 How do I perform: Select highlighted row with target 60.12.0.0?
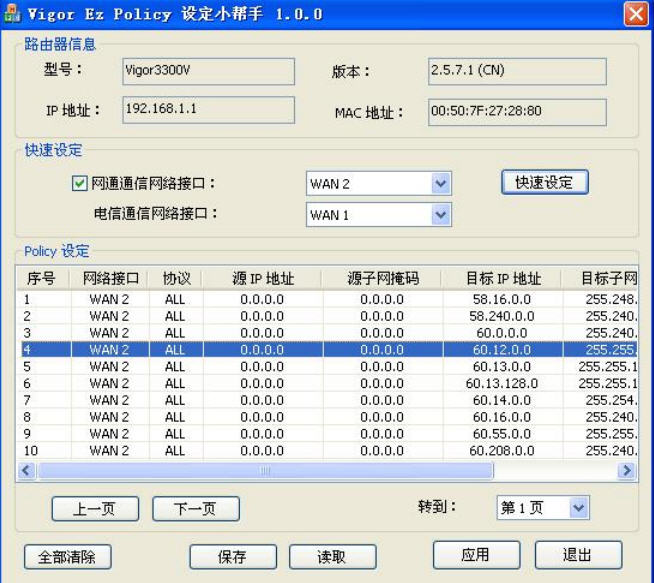[x=329, y=349]
